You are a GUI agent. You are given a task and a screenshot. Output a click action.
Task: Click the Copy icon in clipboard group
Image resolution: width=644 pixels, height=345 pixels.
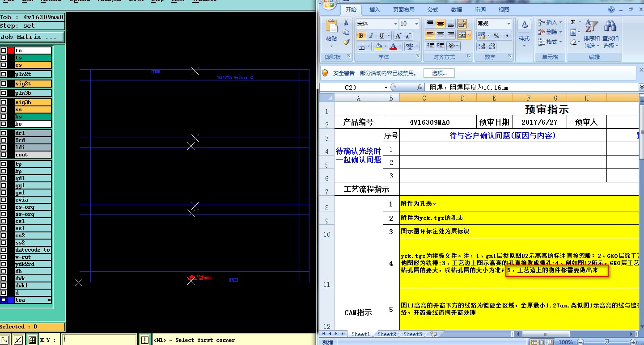point(346,32)
